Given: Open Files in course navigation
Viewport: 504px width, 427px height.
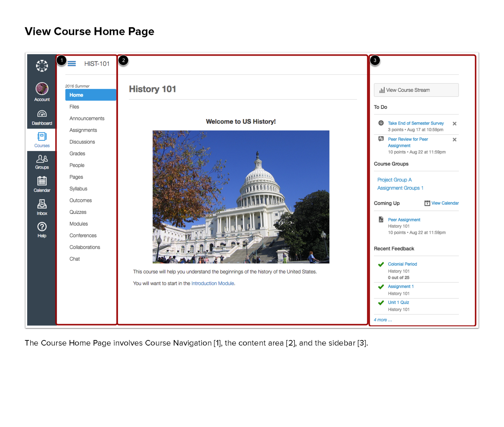Looking at the screenshot, I should coord(74,107).
